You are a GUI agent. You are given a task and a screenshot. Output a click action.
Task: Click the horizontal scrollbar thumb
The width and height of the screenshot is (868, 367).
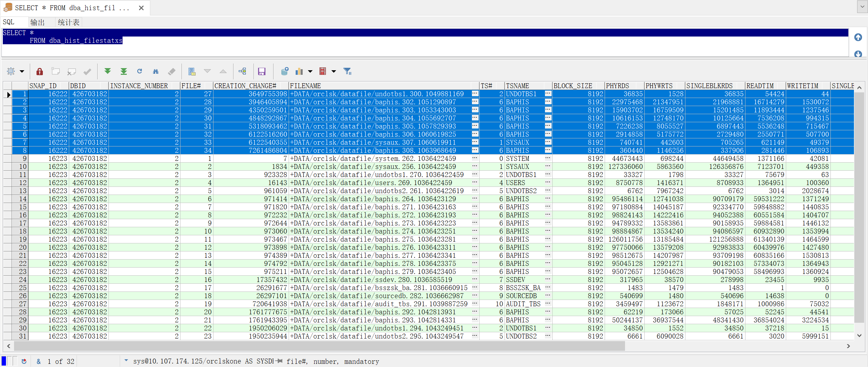pyautogui.click(x=320, y=346)
